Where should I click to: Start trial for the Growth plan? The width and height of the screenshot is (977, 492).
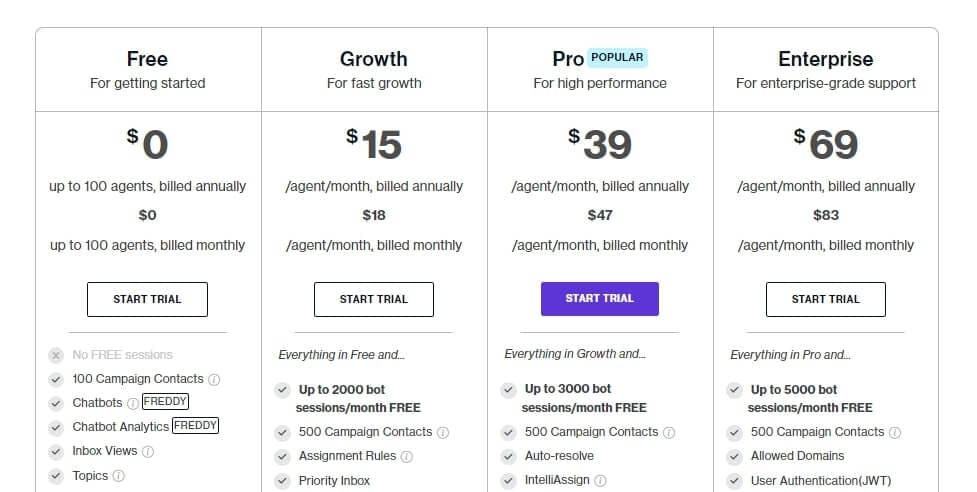pyautogui.click(x=374, y=300)
